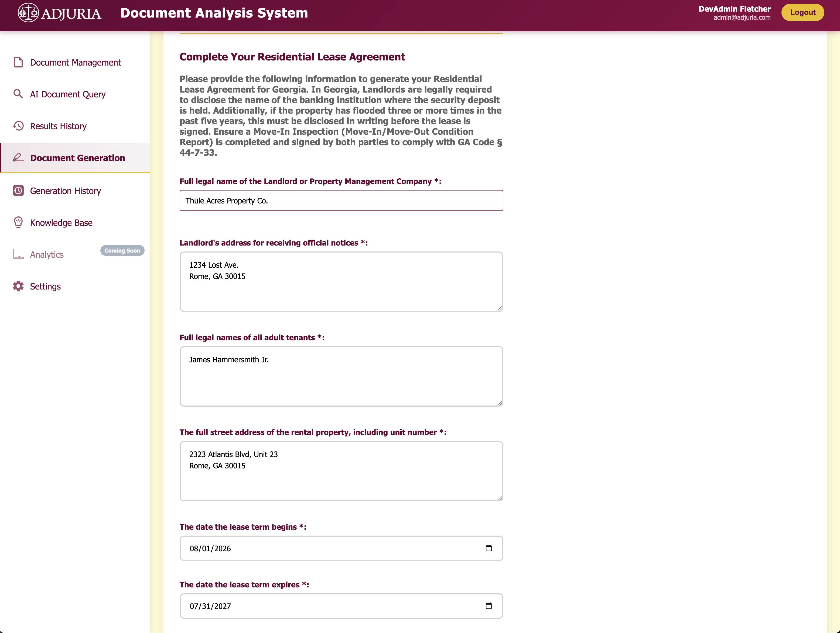
Task: Click into the adult tenants names textarea
Action: click(341, 376)
